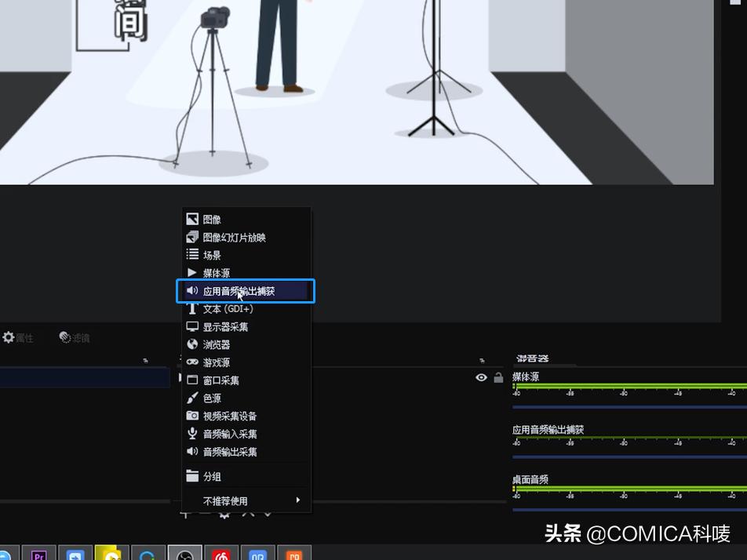Hide the source with the eye visibility toggle
Screen dimensions: 747x560
[482, 377]
